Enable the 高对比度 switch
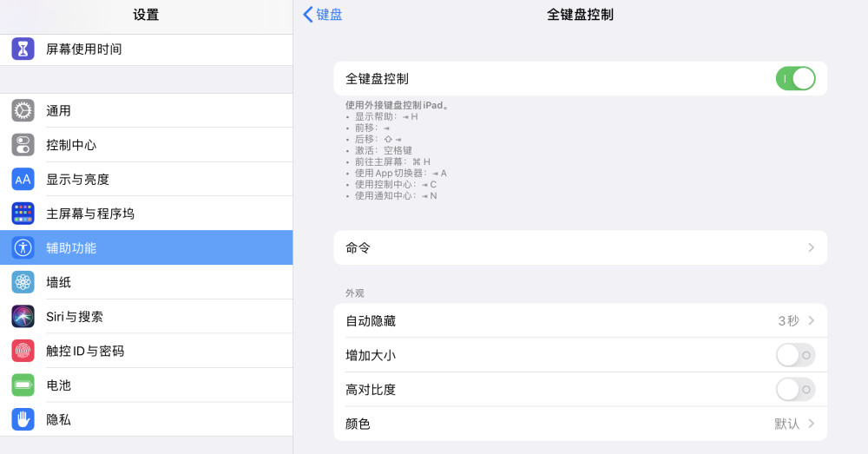The width and height of the screenshot is (868, 454). [795, 390]
